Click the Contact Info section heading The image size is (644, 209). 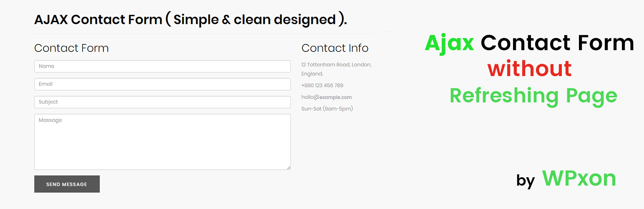point(335,48)
